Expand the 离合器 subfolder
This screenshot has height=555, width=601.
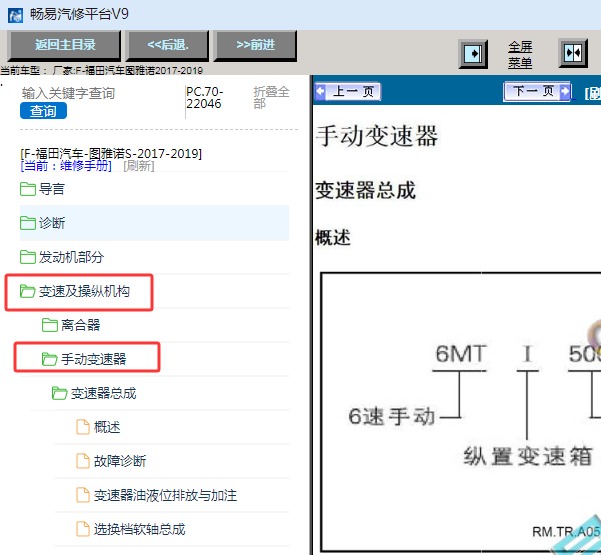165,325
